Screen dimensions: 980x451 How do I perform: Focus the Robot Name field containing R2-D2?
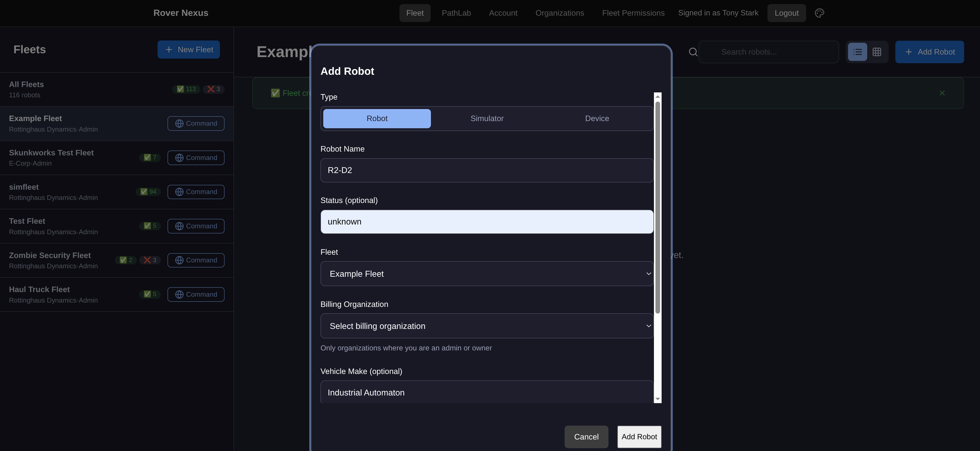pyautogui.click(x=487, y=170)
